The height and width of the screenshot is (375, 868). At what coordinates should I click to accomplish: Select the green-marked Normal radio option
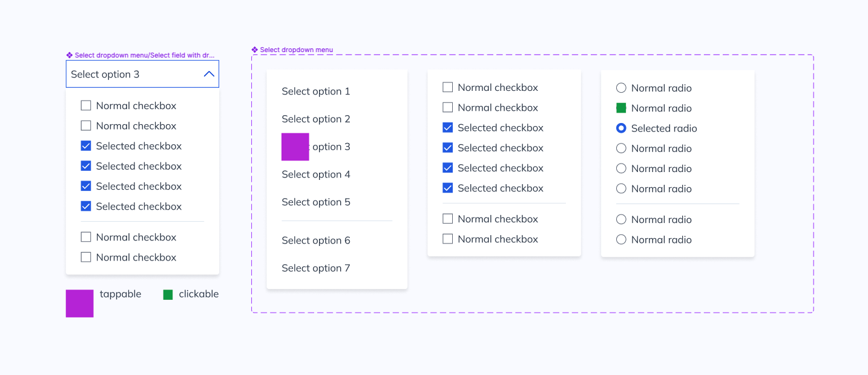[621, 108]
